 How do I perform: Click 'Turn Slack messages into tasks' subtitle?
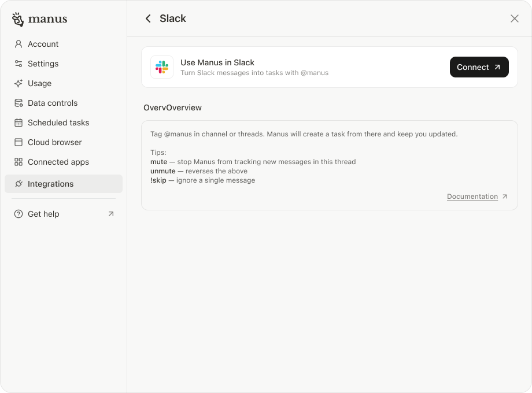click(x=254, y=73)
